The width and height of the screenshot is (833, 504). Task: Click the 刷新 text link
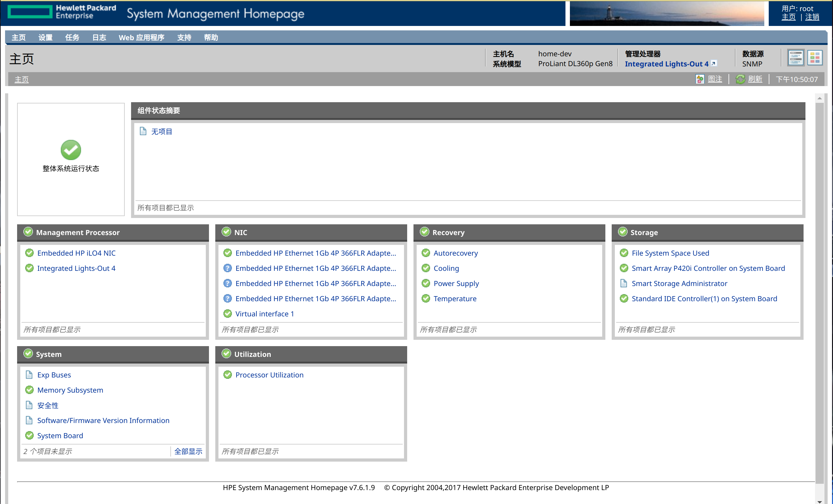pos(755,79)
